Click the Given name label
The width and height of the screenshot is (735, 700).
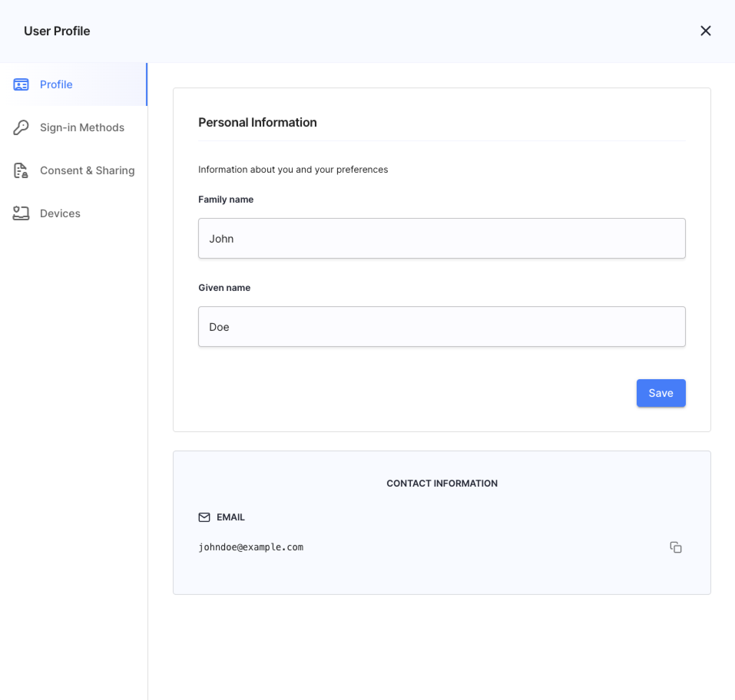224,288
